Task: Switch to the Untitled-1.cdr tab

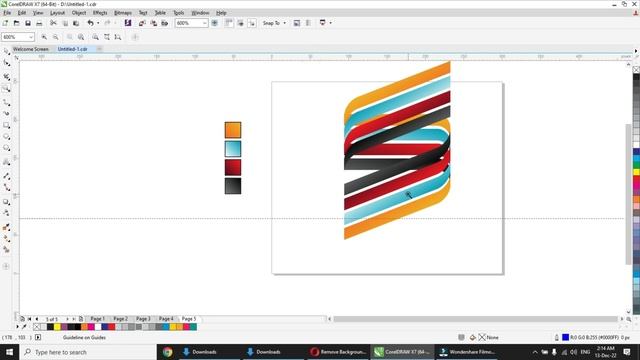Action: point(73,49)
